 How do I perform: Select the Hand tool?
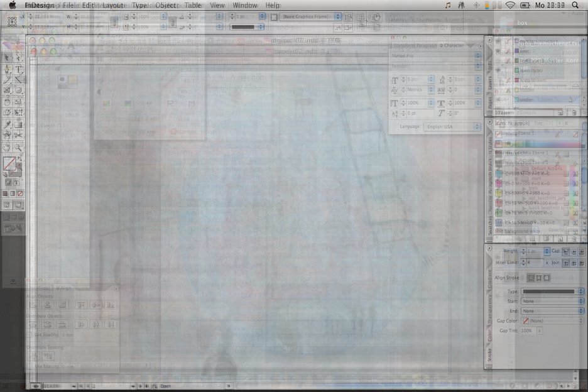click(8, 148)
